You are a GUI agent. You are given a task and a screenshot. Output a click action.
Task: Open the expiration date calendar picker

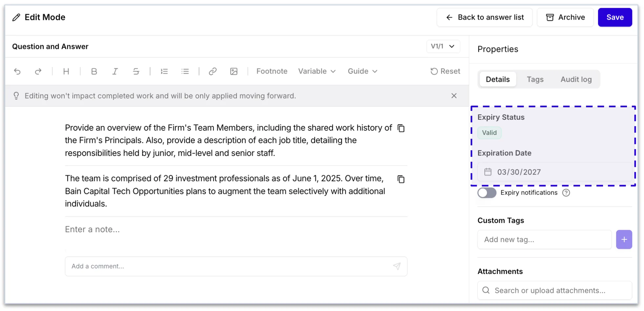[488, 172]
